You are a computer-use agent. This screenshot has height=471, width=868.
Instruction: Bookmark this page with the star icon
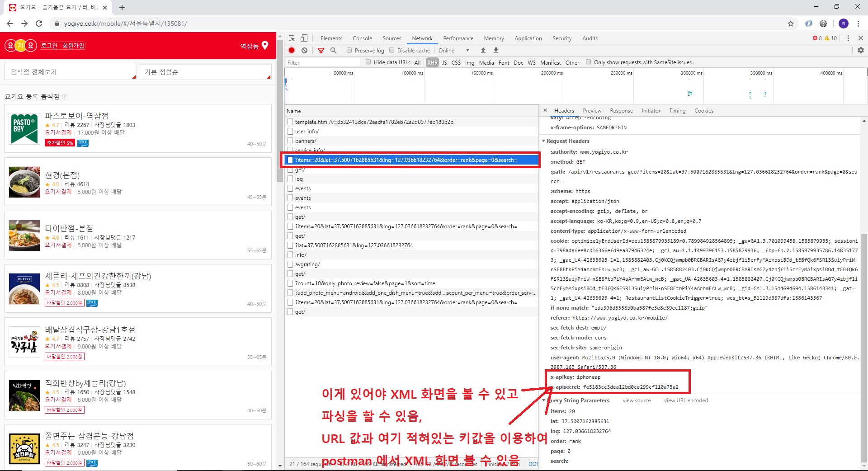point(791,24)
